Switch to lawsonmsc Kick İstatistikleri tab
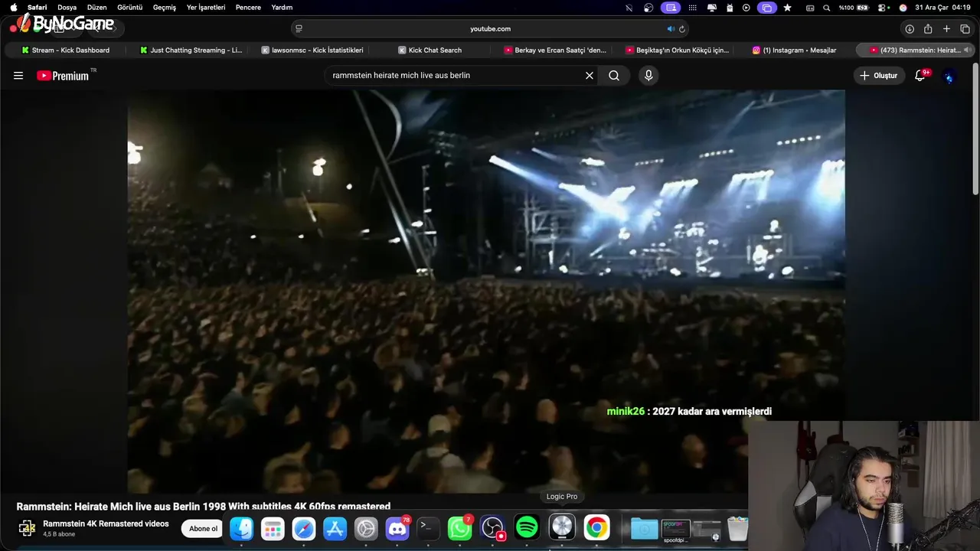980x551 pixels. coord(312,51)
